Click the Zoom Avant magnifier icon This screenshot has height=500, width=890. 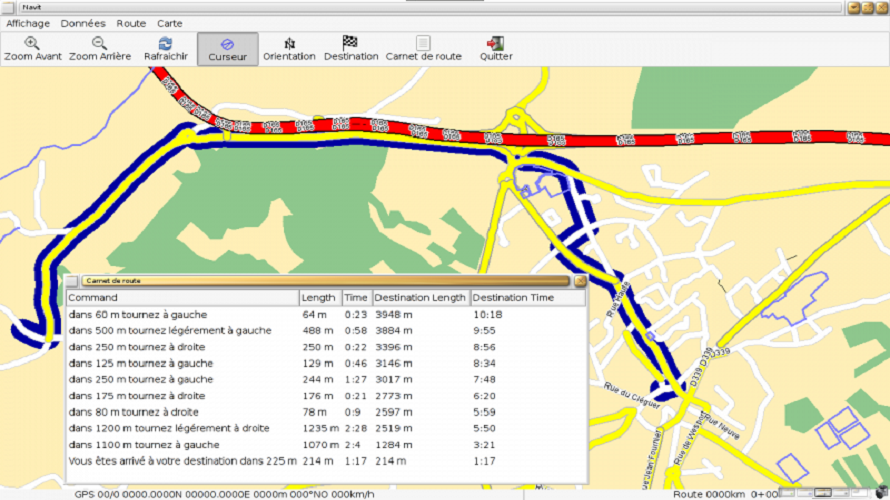coord(32,43)
